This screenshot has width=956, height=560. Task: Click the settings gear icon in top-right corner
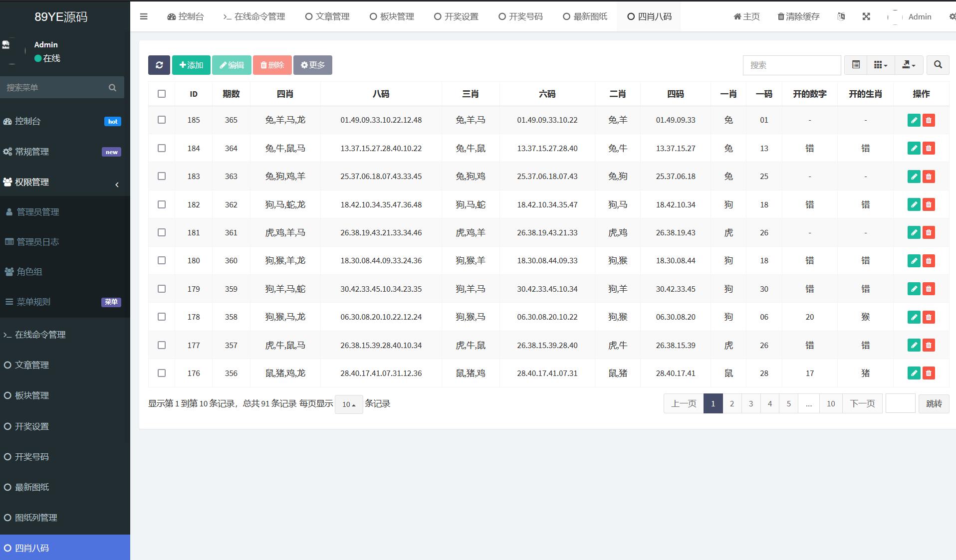[x=952, y=16]
